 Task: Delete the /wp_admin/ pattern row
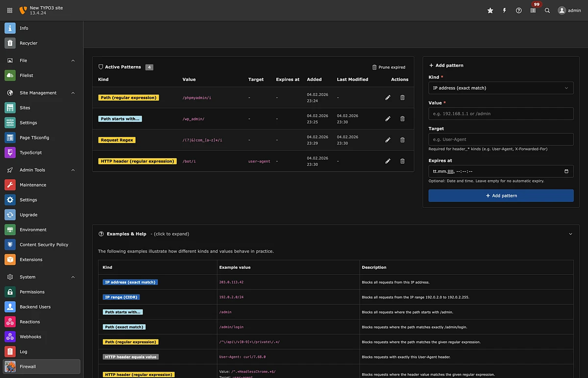click(x=402, y=119)
